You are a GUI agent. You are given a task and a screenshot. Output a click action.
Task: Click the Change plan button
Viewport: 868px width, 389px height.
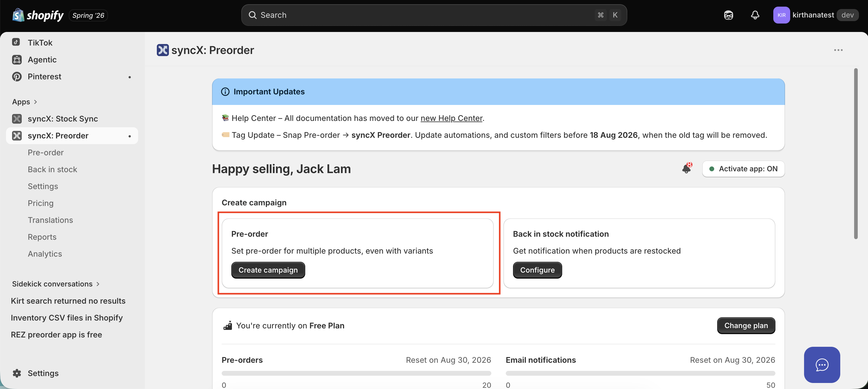tap(746, 326)
